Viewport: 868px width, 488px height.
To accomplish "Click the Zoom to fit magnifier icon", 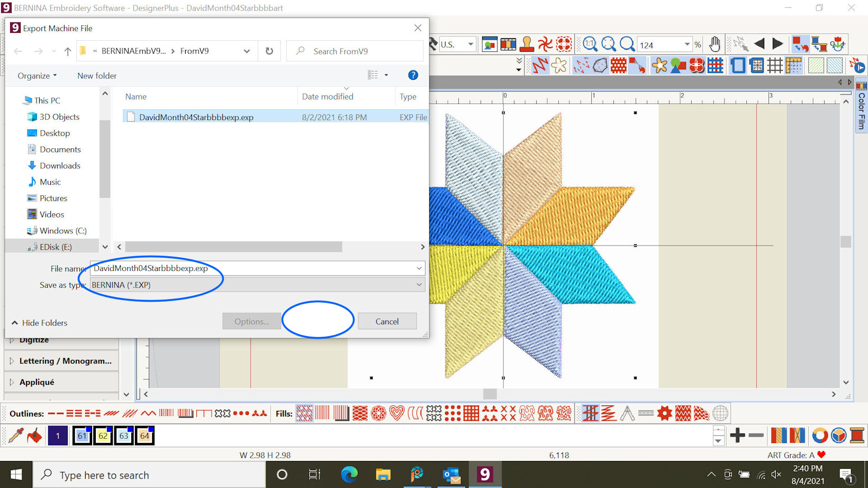I will click(x=608, y=44).
